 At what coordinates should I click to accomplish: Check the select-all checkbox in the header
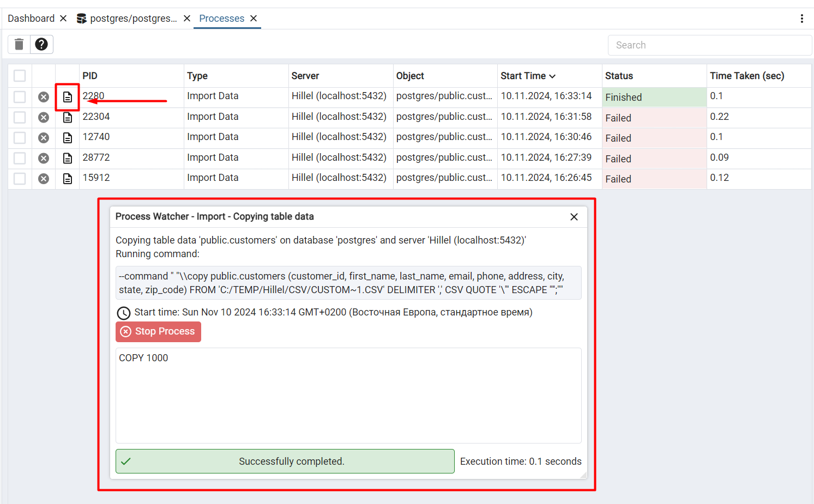(x=20, y=76)
